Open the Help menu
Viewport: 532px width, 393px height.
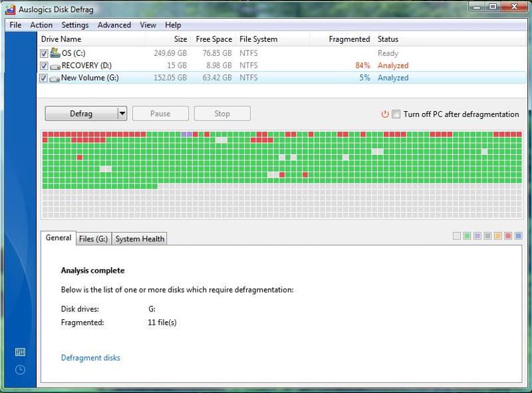[x=173, y=25]
